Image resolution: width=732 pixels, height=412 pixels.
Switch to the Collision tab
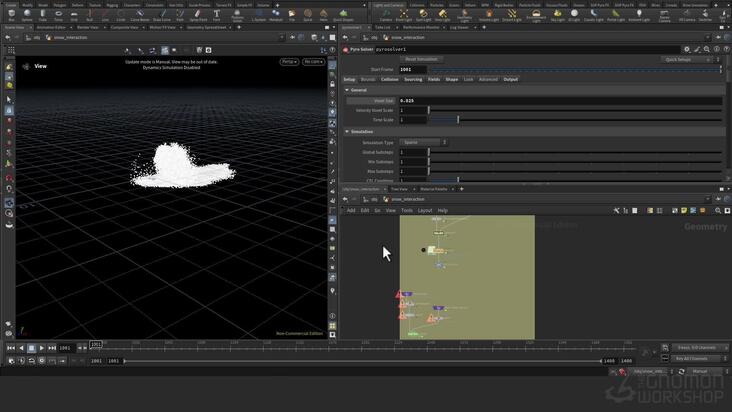(x=390, y=79)
